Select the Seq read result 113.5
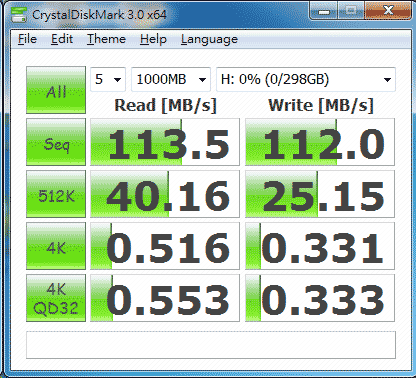This screenshot has height=378, width=416. point(165,142)
